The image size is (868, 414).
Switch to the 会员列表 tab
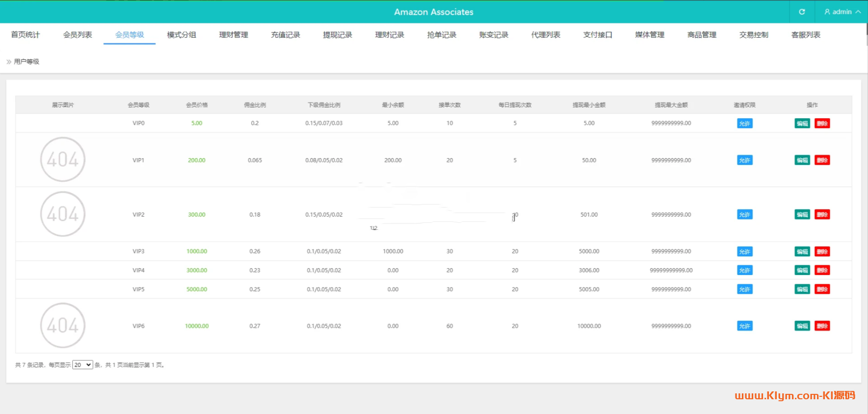78,35
